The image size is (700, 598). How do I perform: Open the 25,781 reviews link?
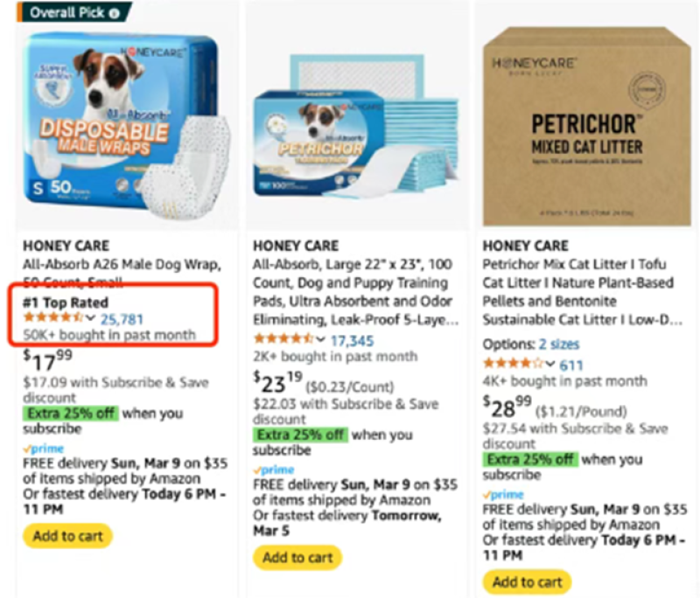click(x=122, y=319)
